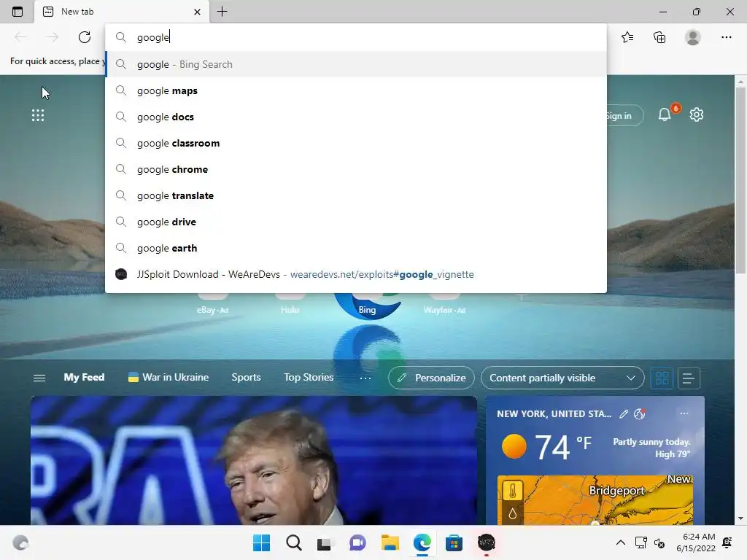The height and width of the screenshot is (560, 747).
Task: Open JJSploit Download WeAreDevs history suggestion
Action: 356,274
